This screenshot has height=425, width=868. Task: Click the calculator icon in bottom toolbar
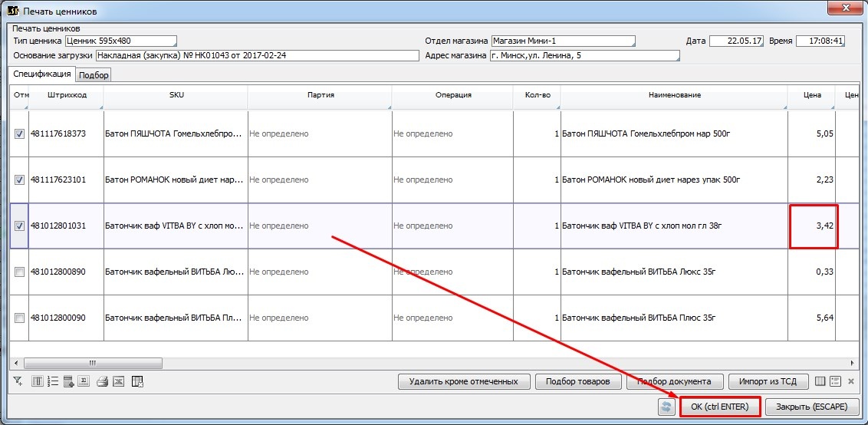click(69, 381)
